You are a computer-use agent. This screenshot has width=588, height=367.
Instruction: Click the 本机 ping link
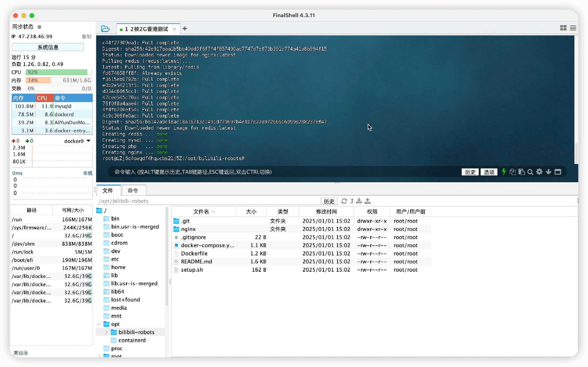point(87,173)
